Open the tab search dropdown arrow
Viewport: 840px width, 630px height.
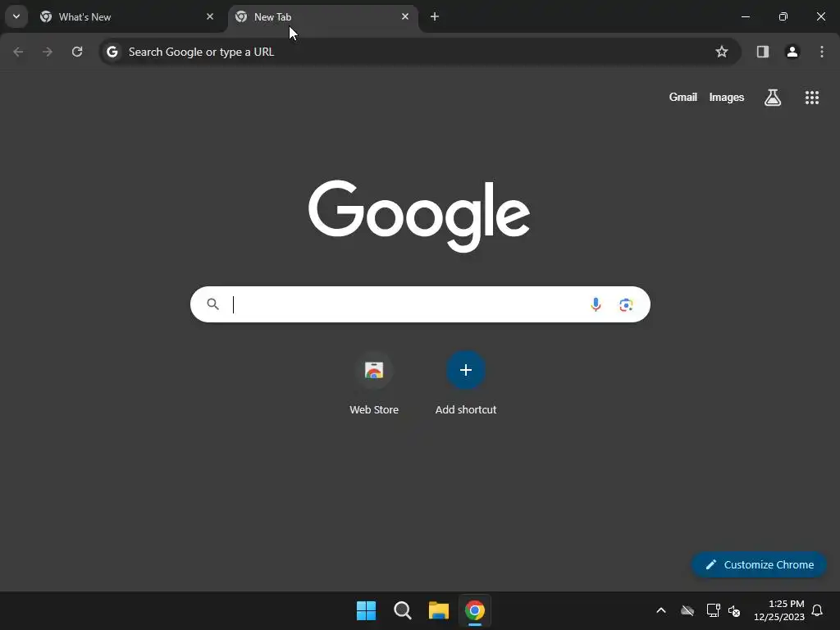(x=16, y=16)
